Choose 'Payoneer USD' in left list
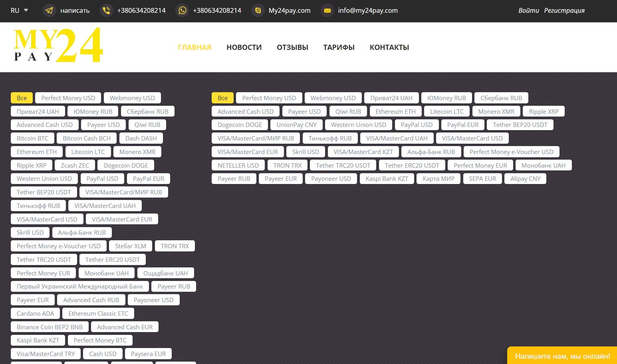 154,300
